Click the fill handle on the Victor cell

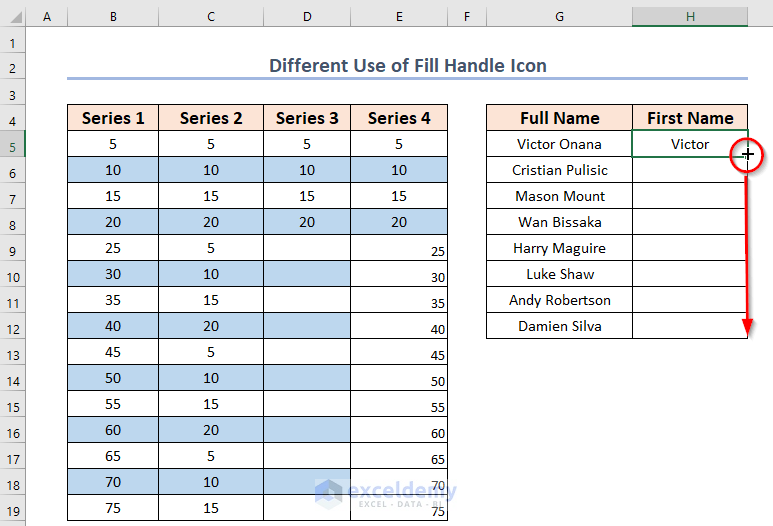coord(746,155)
